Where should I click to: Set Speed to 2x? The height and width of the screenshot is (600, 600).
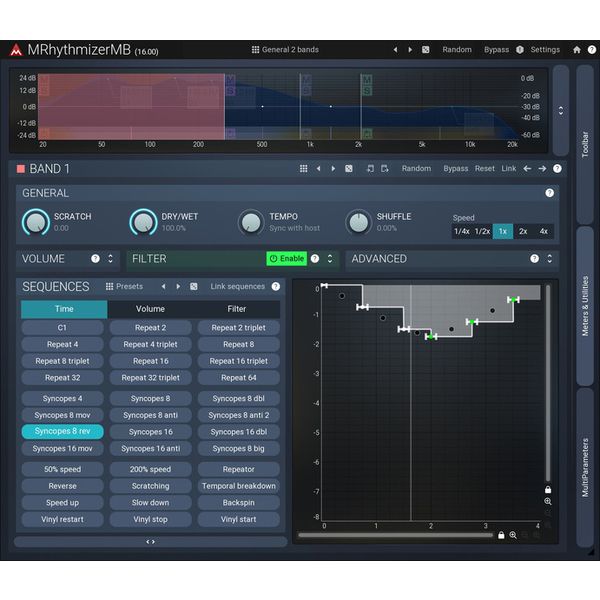tap(523, 231)
